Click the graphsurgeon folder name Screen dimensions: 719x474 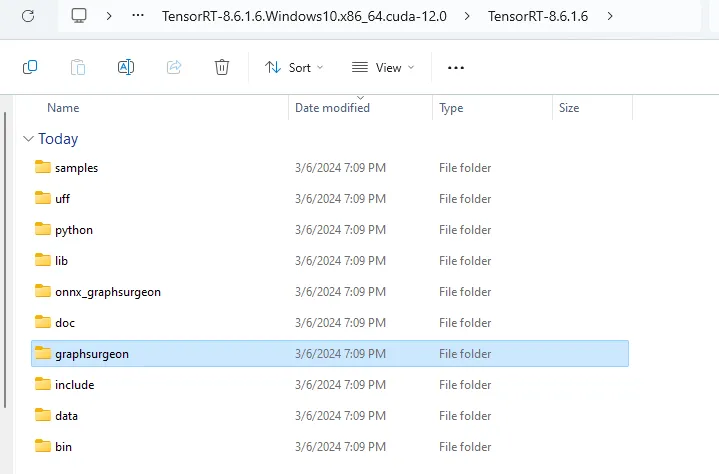pyautogui.click(x=92, y=354)
